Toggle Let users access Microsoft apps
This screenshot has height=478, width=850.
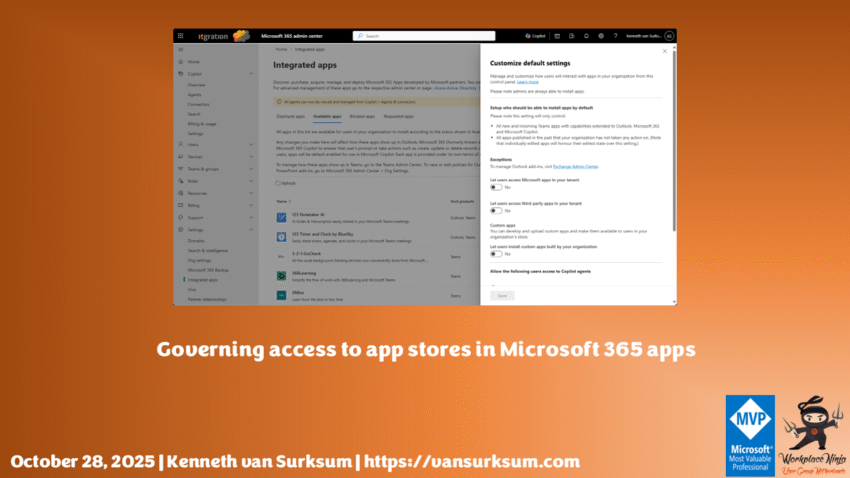coord(495,187)
